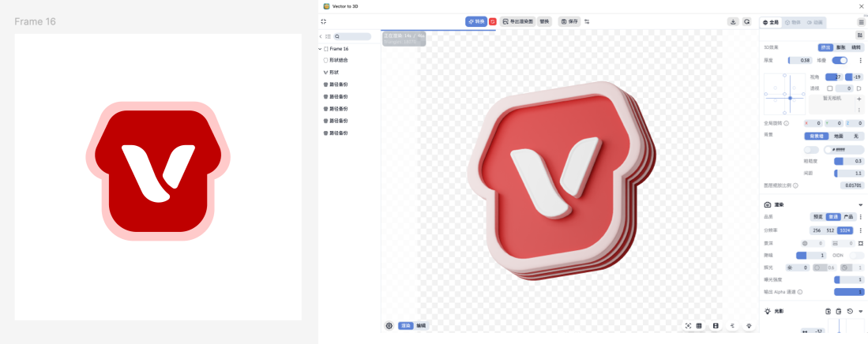The width and height of the screenshot is (868, 344).
Task: Click the 保存 save button
Action: [569, 21]
